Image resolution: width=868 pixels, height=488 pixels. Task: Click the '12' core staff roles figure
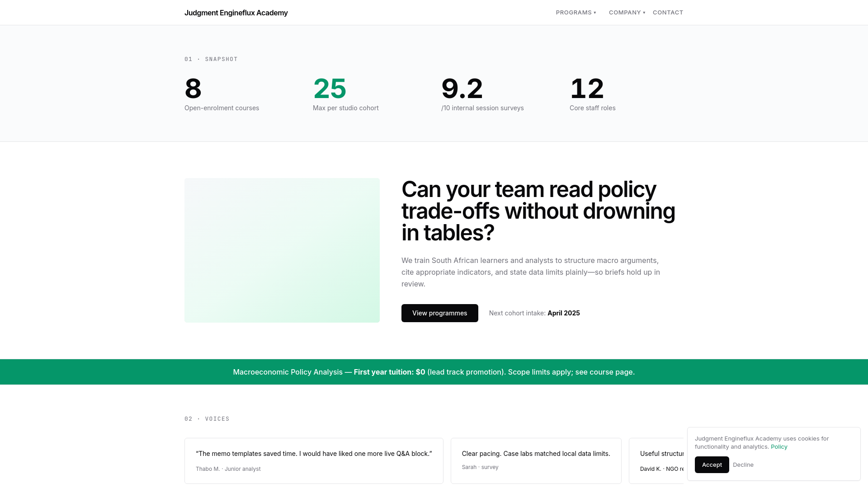(587, 89)
